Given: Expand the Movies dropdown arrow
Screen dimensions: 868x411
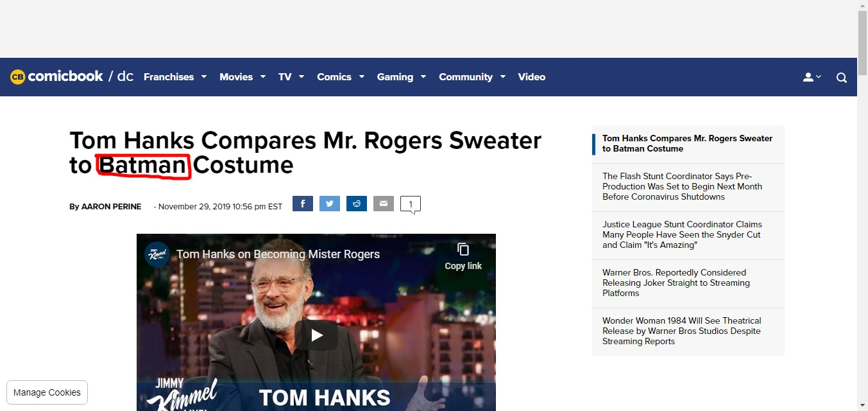Looking at the screenshot, I should click(263, 76).
